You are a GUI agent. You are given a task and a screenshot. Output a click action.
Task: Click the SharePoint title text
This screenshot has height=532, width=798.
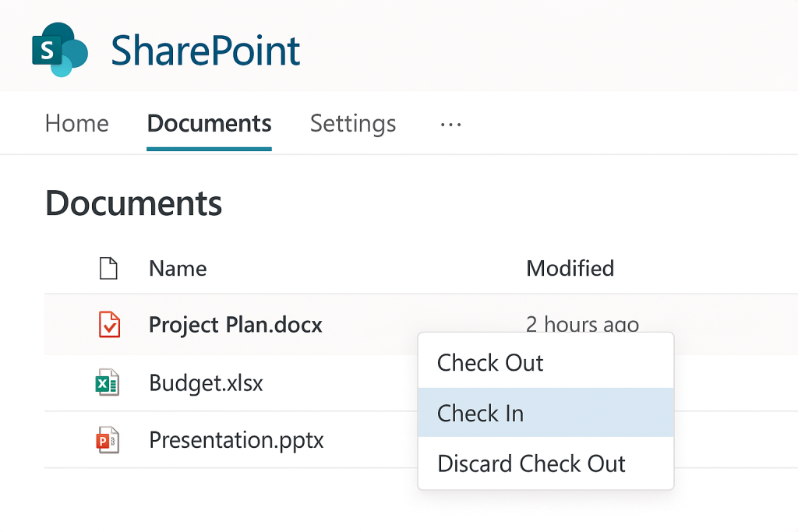206,51
